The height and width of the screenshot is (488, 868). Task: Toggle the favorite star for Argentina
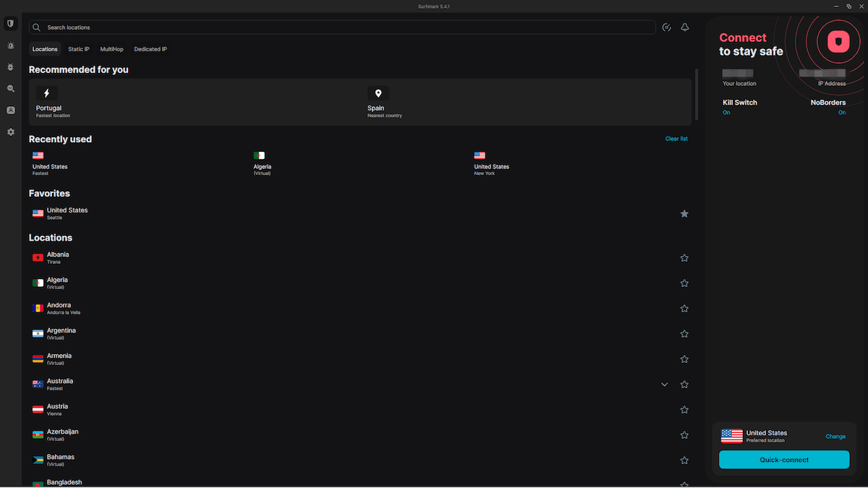(x=684, y=333)
